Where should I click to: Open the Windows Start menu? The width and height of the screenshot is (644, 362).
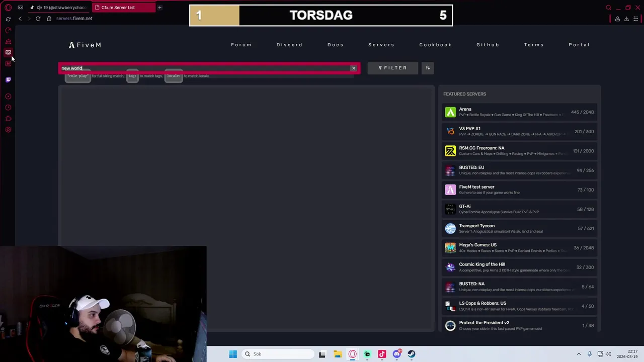click(x=233, y=354)
